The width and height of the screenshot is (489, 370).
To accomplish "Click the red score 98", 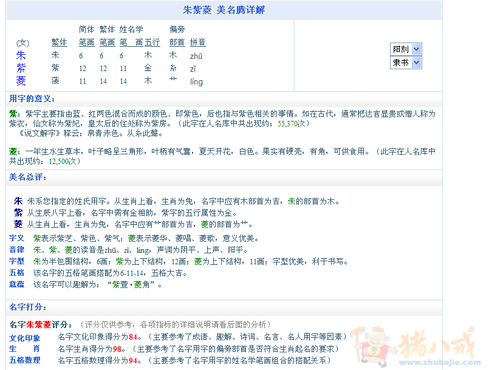I will [x=117, y=349].
